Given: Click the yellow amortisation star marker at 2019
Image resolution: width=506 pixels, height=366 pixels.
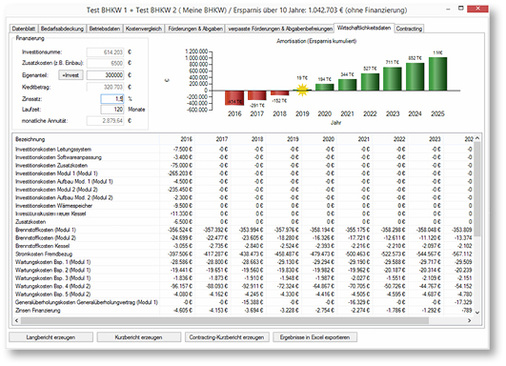Looking at the screenshot, I should (x=302, y=90).
